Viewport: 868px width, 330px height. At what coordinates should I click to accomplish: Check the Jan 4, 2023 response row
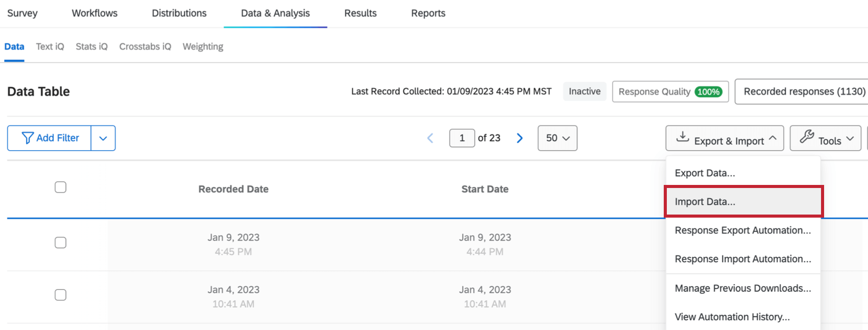click(60, 295)
